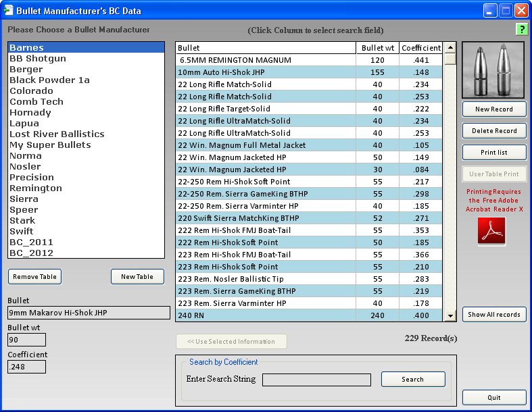The width and height of the screenshot is (532, 412).
Task: Click Show All records button
Action: click(x=494, y=315)
